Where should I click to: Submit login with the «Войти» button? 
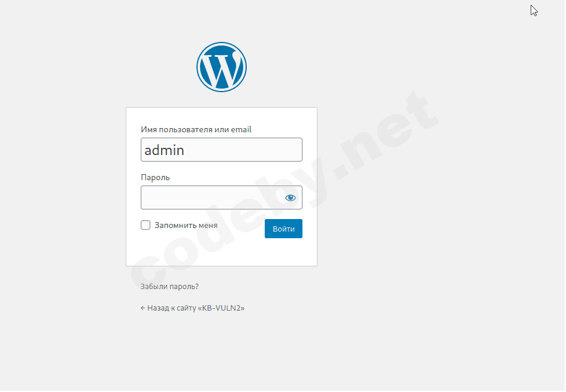[x=283, y=229]
